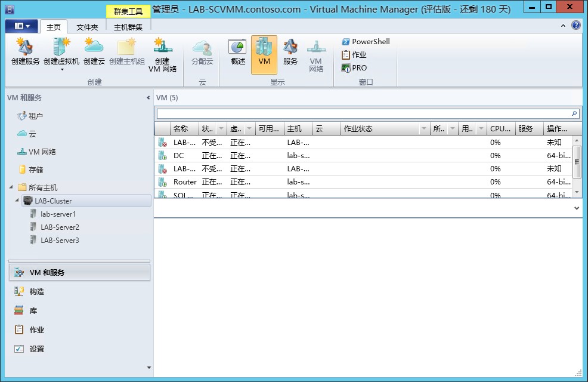Open the 用户角色 column filter dropdown
Screen dimensions: 588x382
(481, 129)
